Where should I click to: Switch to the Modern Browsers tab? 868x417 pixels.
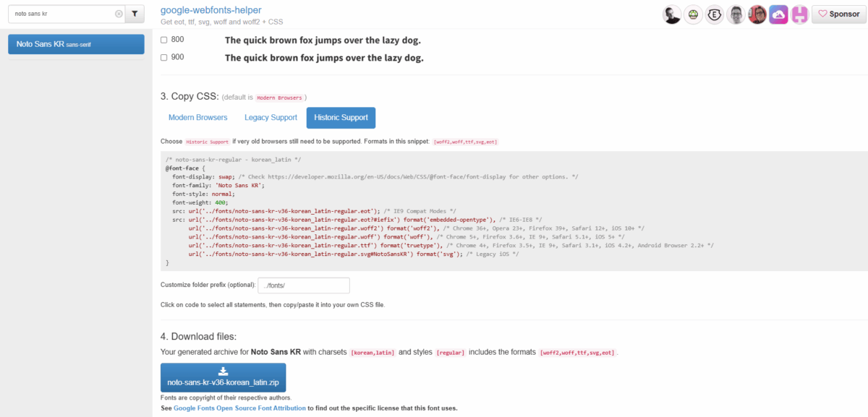click(x=197, y=118)
